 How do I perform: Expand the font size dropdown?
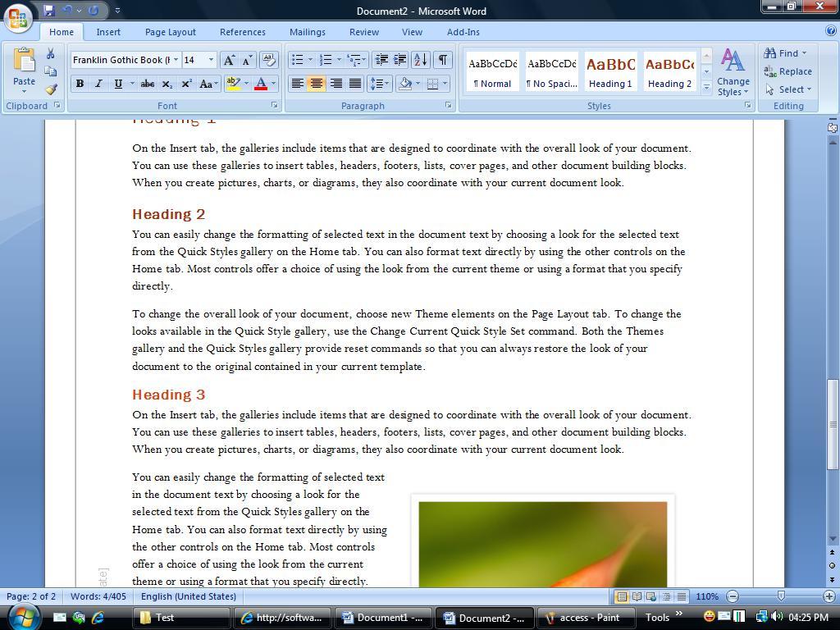click(x=211, y=60)
